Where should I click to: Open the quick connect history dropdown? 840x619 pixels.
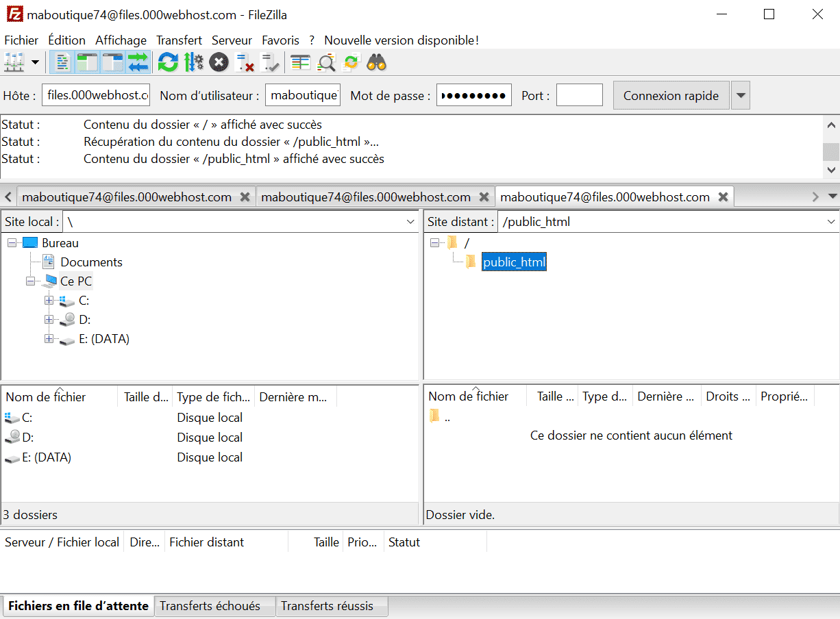[x=741, y=95]
